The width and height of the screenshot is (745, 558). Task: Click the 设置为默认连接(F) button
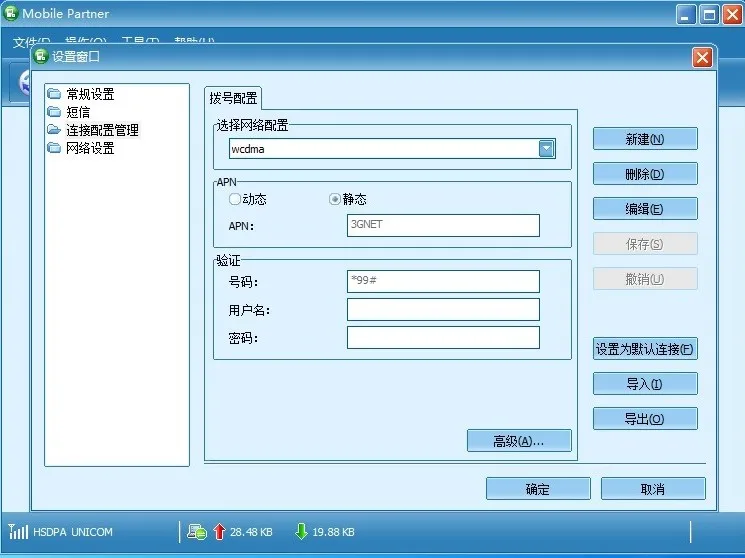645,349
